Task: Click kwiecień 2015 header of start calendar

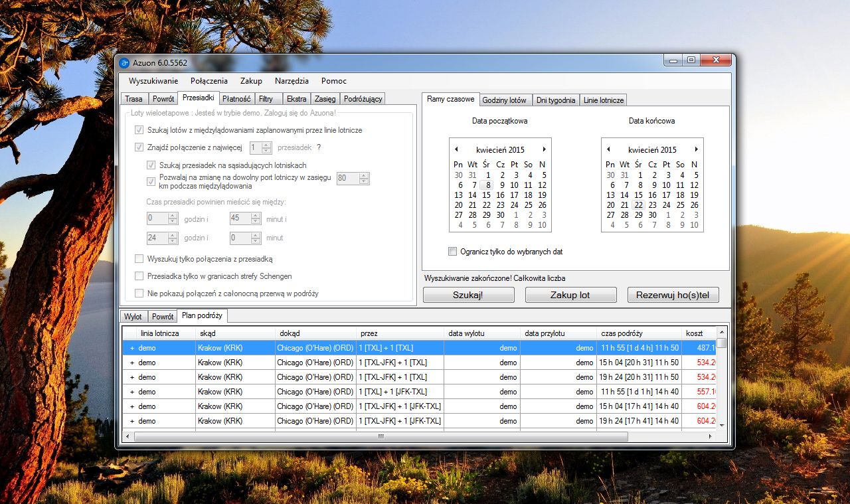Action: tap(500, 149)
